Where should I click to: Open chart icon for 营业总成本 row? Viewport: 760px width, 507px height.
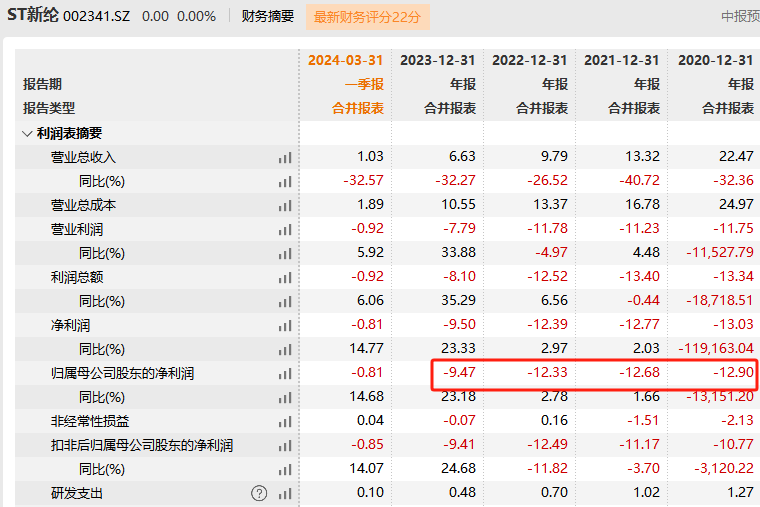[285, 205]
